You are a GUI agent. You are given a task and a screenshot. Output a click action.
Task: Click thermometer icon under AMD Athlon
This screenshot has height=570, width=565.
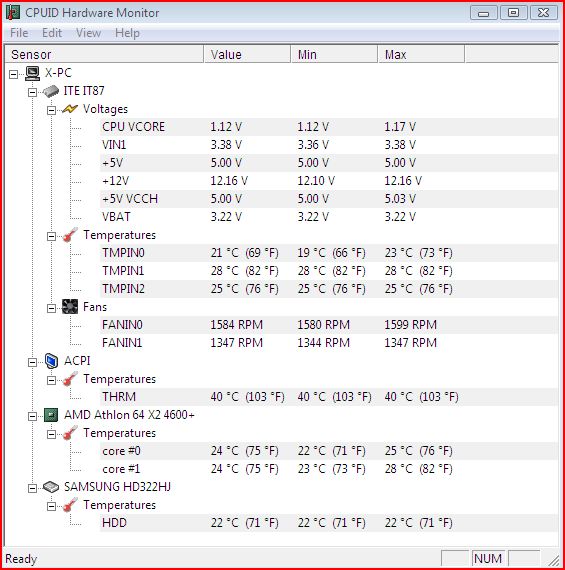click(70, 433)
